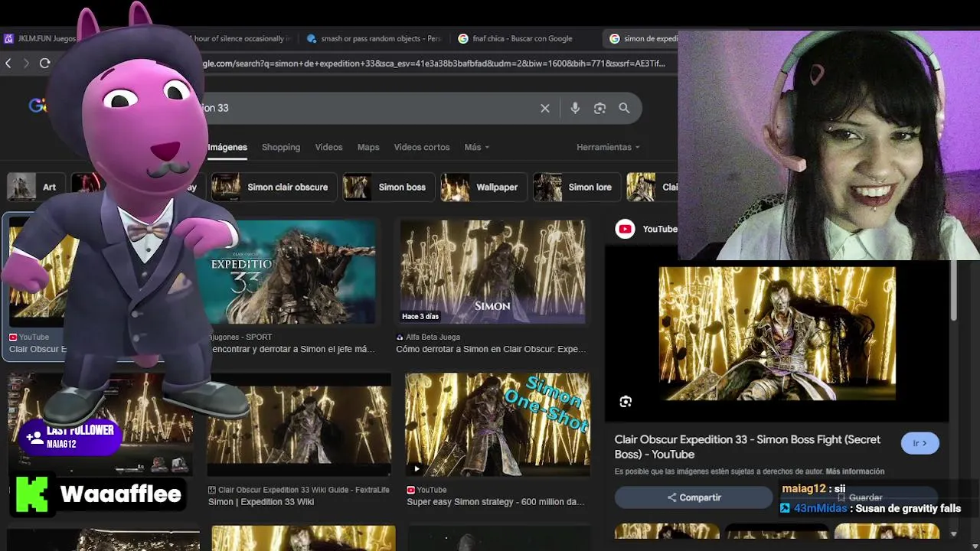Screen dimensions: 980x551
Task: Click the large preview image of Simon
Action: click(x=777, y=334)
